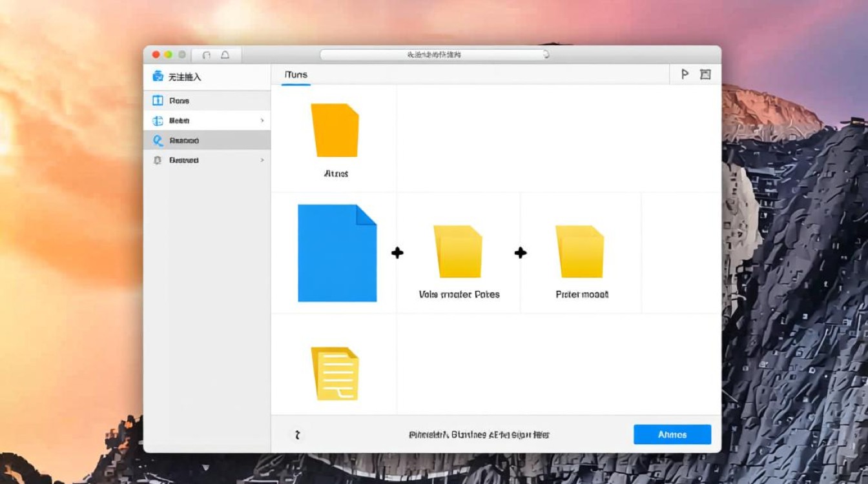The image size is (868, 484).
Task: Expand the Beem sidebar item
Action: [262, 120]
